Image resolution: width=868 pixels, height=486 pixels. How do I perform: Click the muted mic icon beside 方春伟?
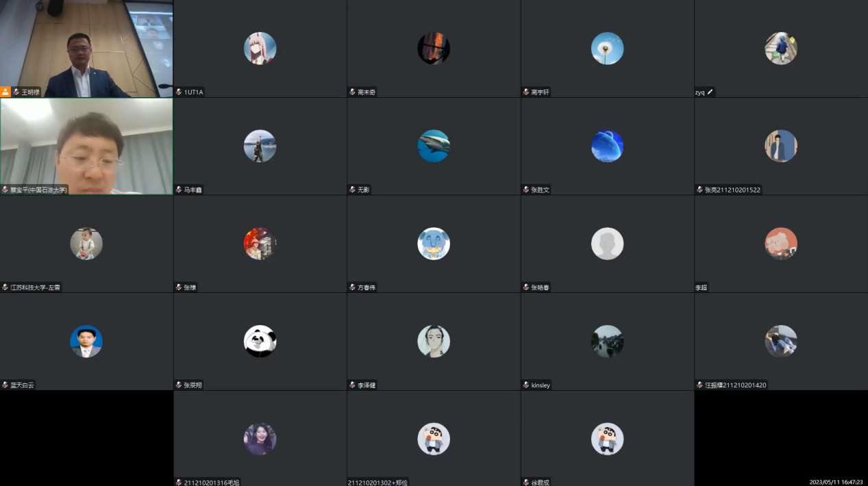point(352,287)
